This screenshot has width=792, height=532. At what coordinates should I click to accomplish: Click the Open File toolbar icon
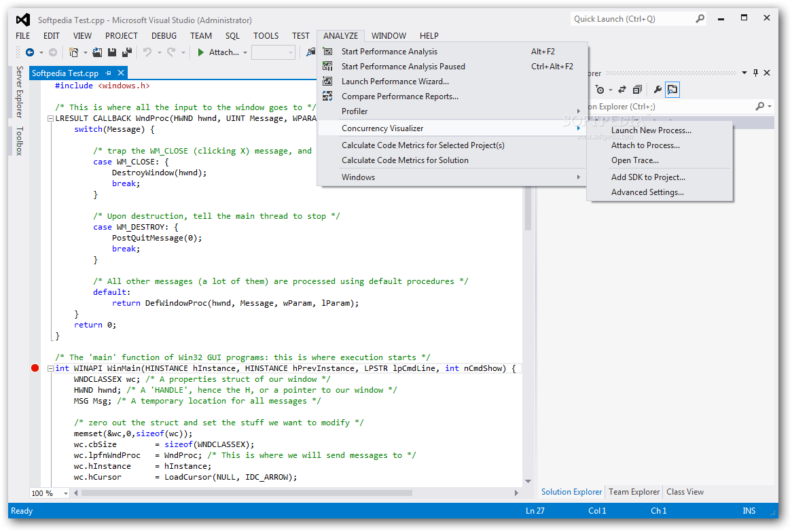[x=98, y=52]
